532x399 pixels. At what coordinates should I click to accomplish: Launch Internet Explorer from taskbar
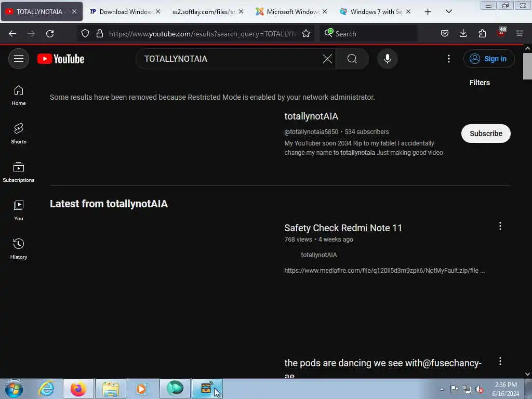46,389
